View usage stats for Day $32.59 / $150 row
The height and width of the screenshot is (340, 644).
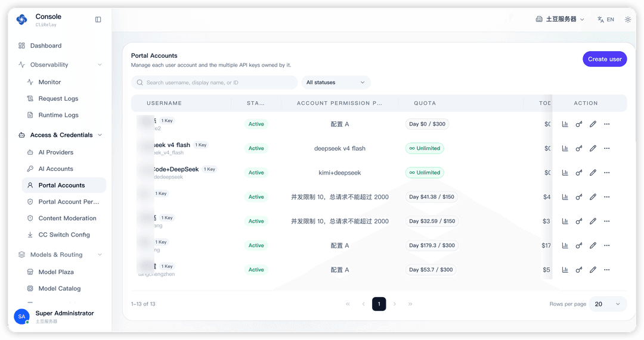[565, 221]
